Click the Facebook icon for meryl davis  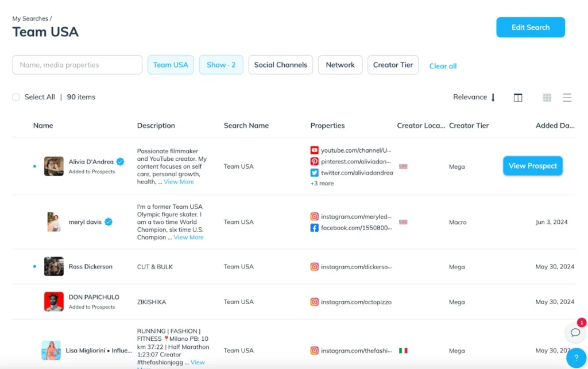tap(314, 228)
